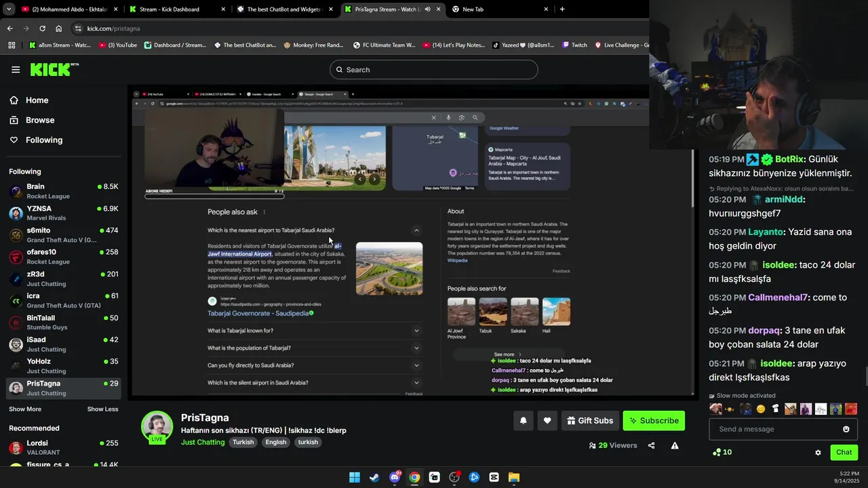The height and width of the screenshot is (488, 868).
Task: Open PrisTagna's profile avatar
Action: (x=157, y=426)
